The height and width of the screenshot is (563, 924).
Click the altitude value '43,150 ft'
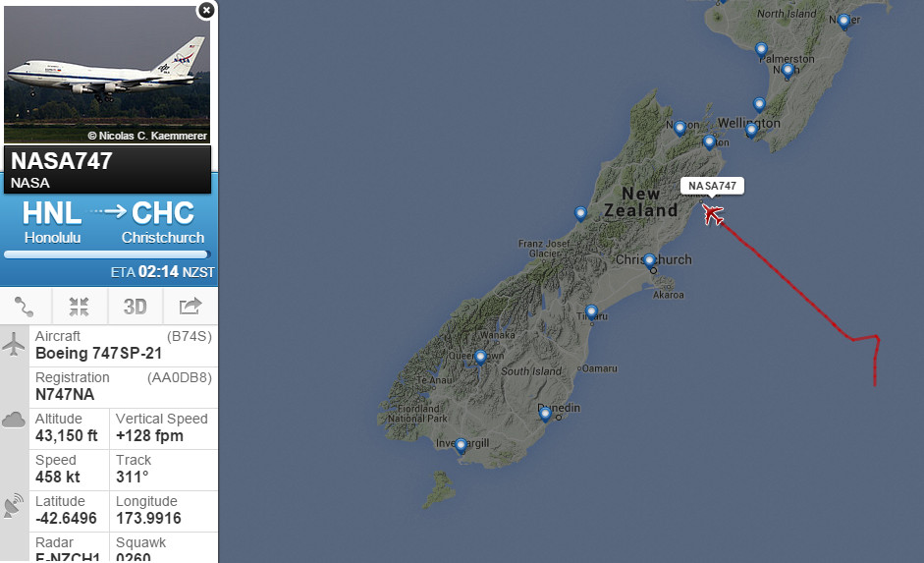pos(66,435)
